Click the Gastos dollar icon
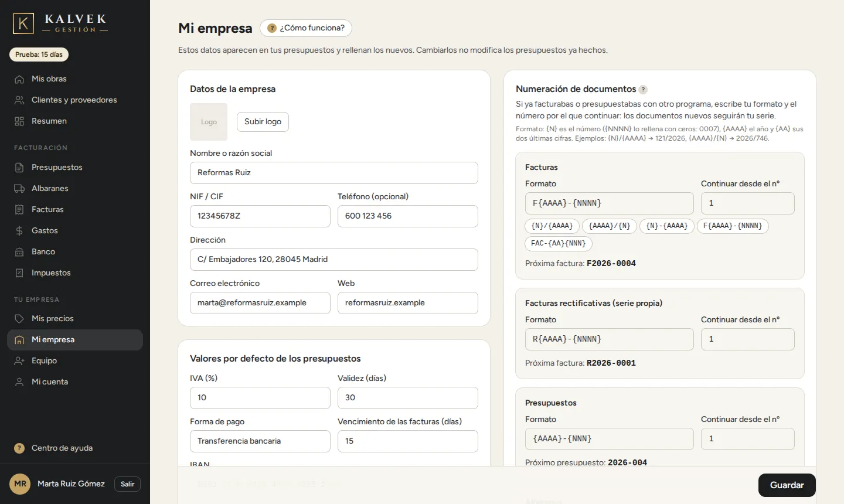This screenshot has height=504, width=844. [x=19, y=231]
